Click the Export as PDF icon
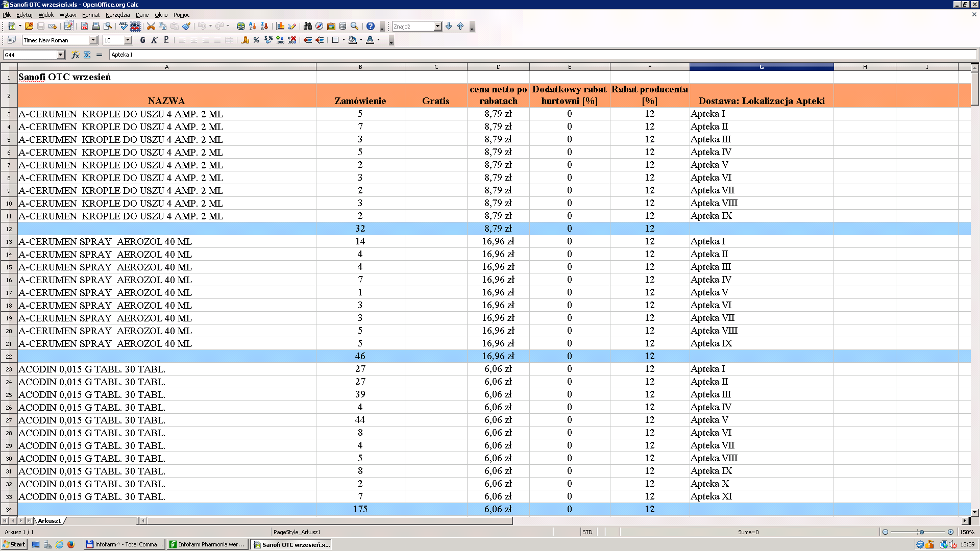 (84, 26)
